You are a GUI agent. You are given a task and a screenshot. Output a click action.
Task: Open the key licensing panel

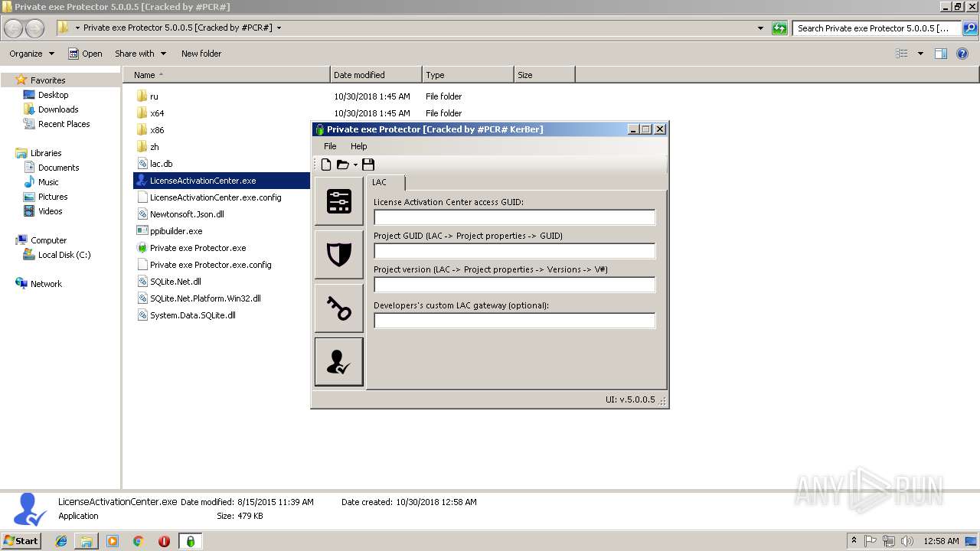338,308
